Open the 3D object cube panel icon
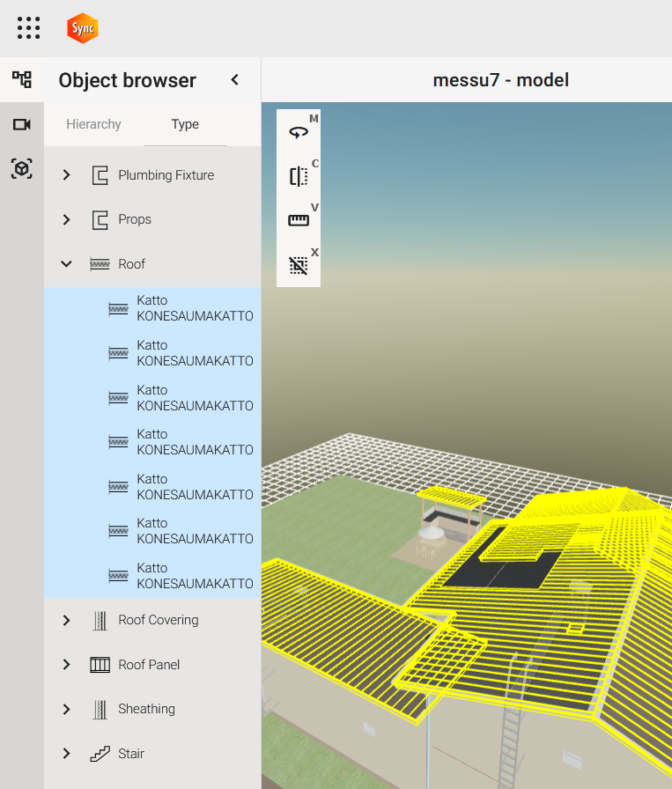Viewport: 672px width, 789px height. pos(22,168)
